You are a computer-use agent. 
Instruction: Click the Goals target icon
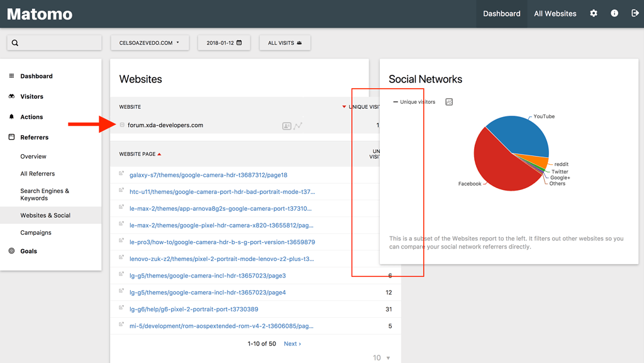point(11,251)
